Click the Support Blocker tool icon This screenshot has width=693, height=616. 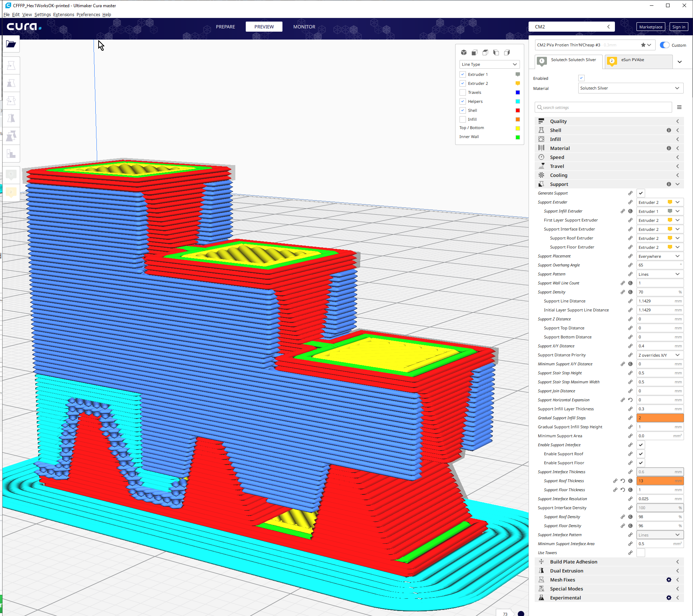(11, 154)
